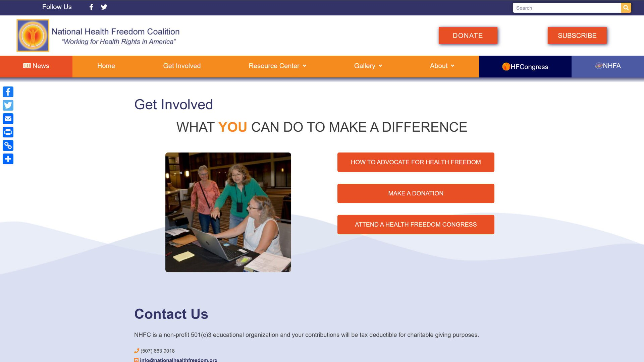This screenshot has height=362, width=644.
Task: Click the DONATE button
Action: click(468, 35)
